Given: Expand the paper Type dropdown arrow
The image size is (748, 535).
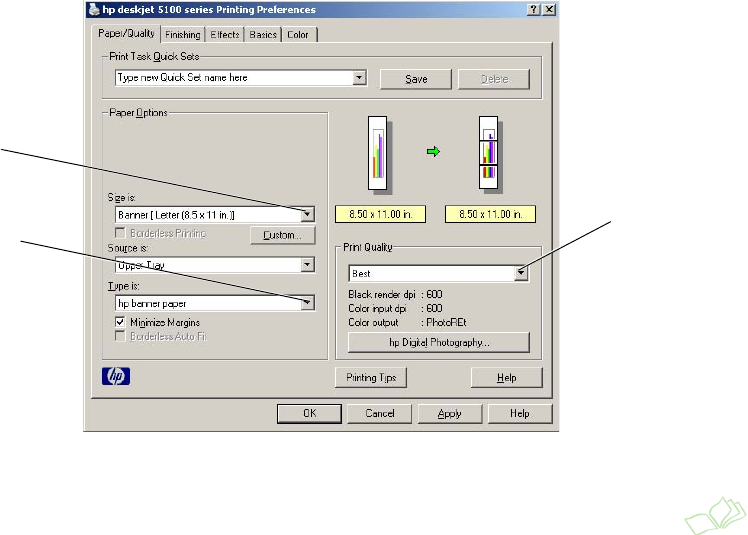Looking at the screenshot, I should click(x=308, y=303).
